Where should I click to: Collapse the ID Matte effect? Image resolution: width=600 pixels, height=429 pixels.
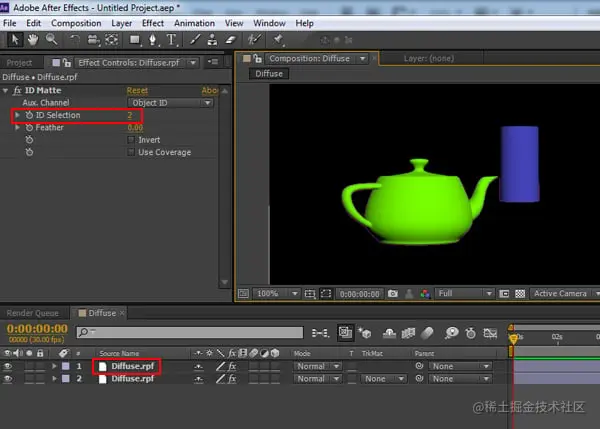[5, 91]
